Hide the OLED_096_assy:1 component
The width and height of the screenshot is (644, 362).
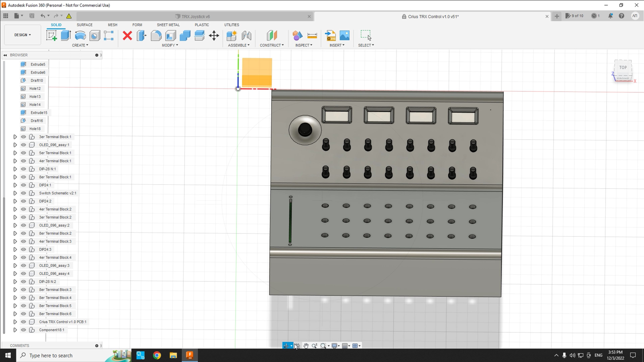23,145
